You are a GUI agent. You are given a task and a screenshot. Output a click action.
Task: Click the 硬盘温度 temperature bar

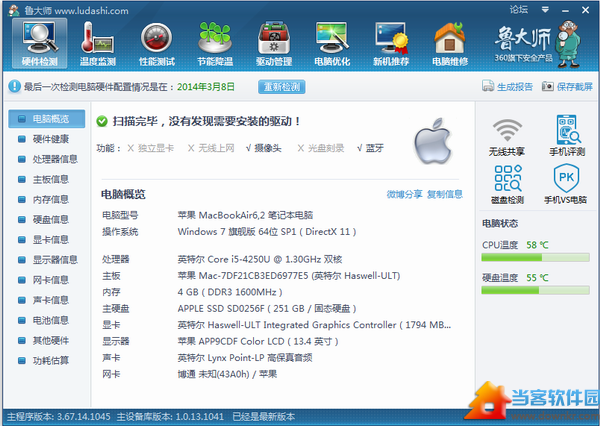tap(535, 291)
